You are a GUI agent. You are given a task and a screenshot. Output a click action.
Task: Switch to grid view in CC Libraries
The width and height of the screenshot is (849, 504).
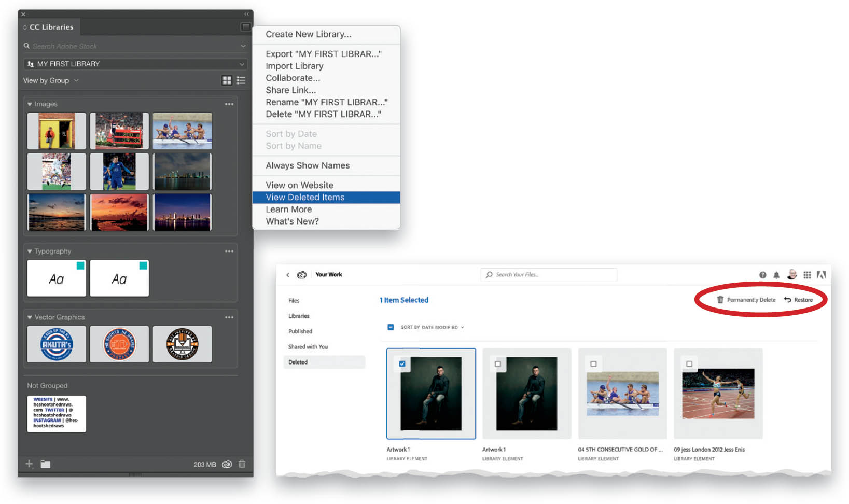tap(227, 80)
